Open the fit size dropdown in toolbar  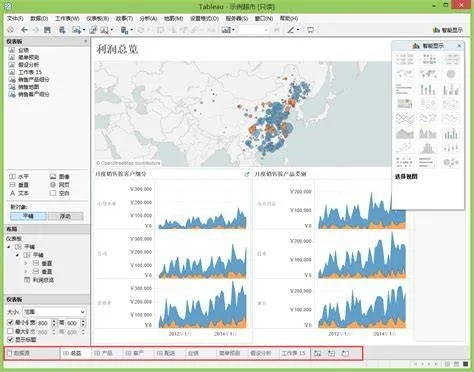coord(254,30)
